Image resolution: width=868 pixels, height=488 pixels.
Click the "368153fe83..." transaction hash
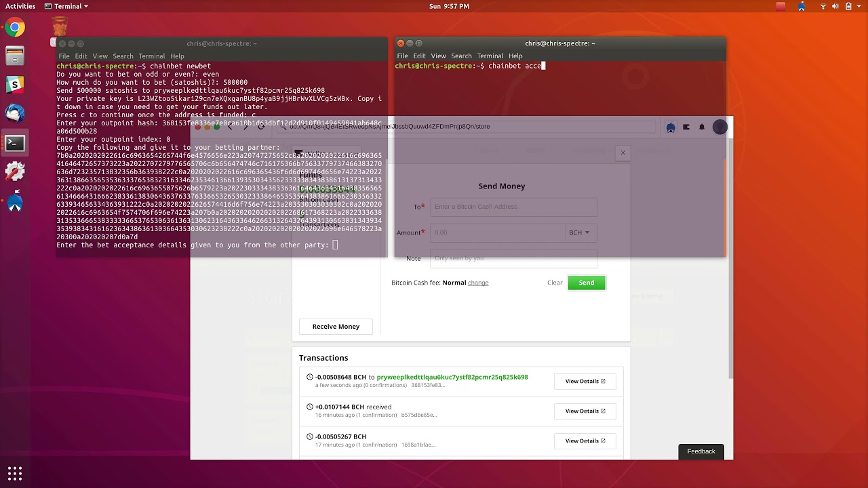(x=428, y=385)
